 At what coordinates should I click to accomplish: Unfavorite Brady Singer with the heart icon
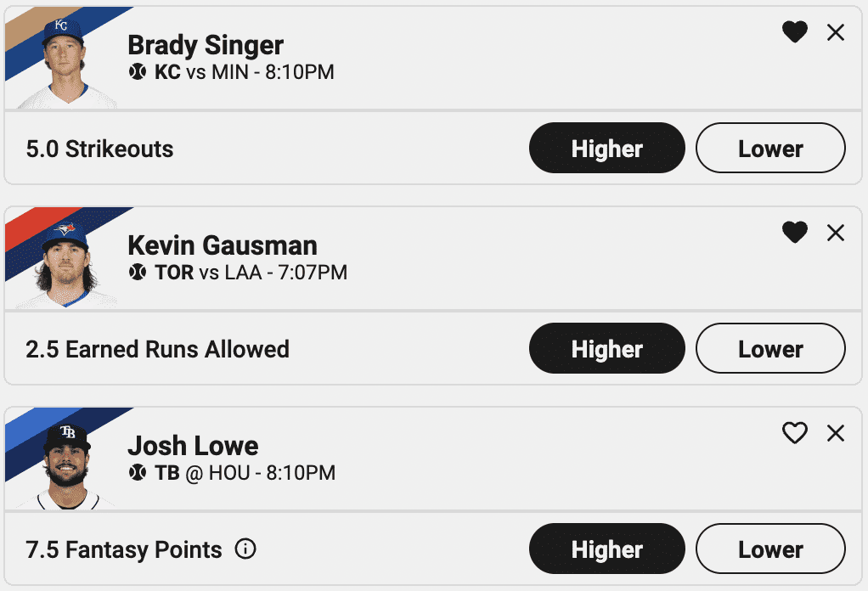(794, 32)
